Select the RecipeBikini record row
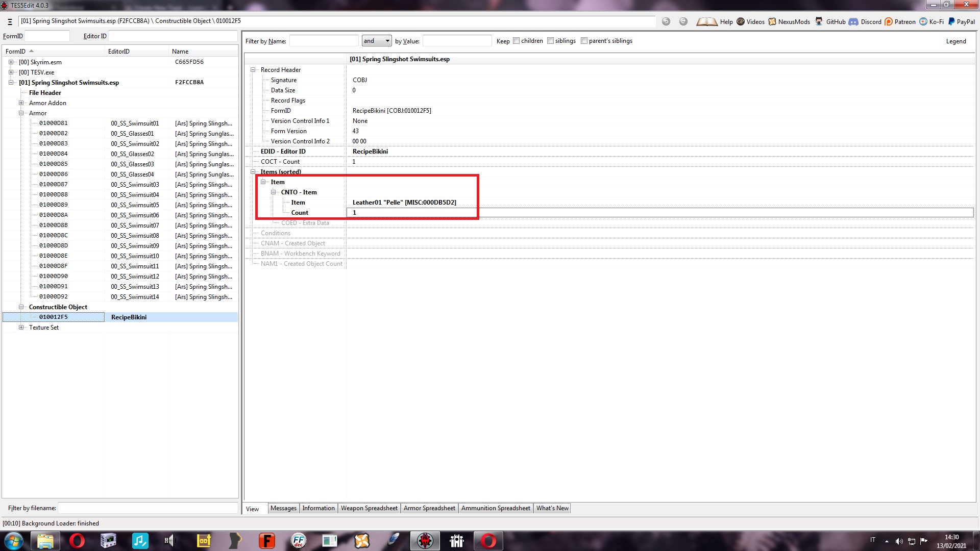This screenshot has width=980, height=551. (120, 317)
